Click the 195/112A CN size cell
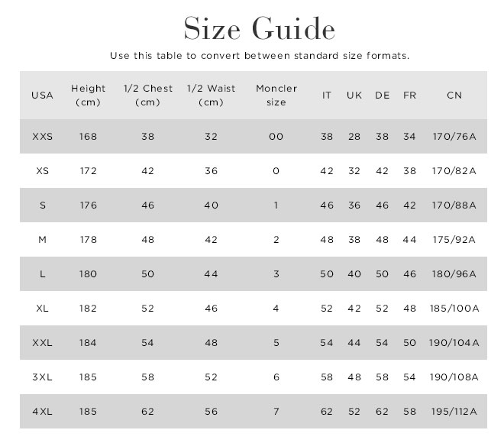 point(454,412)
